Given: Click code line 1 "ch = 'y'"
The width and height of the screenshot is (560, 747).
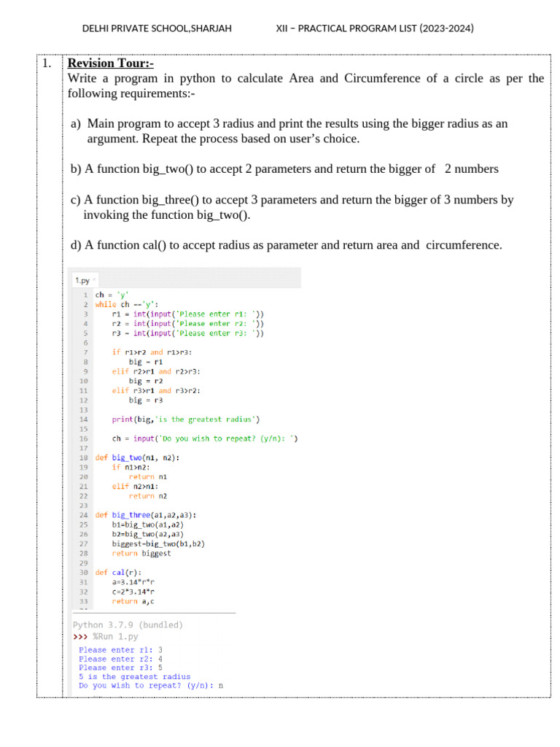Looking at the screenshot, I should pos(112,295).
